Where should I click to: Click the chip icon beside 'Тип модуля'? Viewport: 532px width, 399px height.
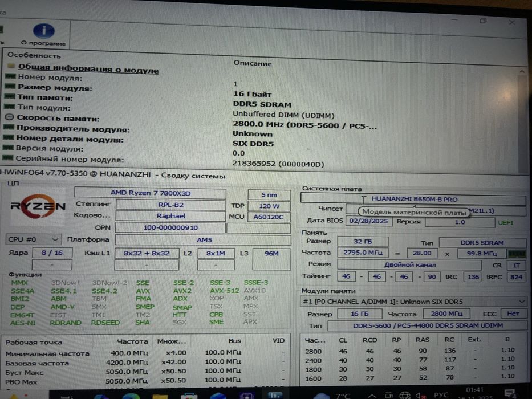tap(10, 107)
